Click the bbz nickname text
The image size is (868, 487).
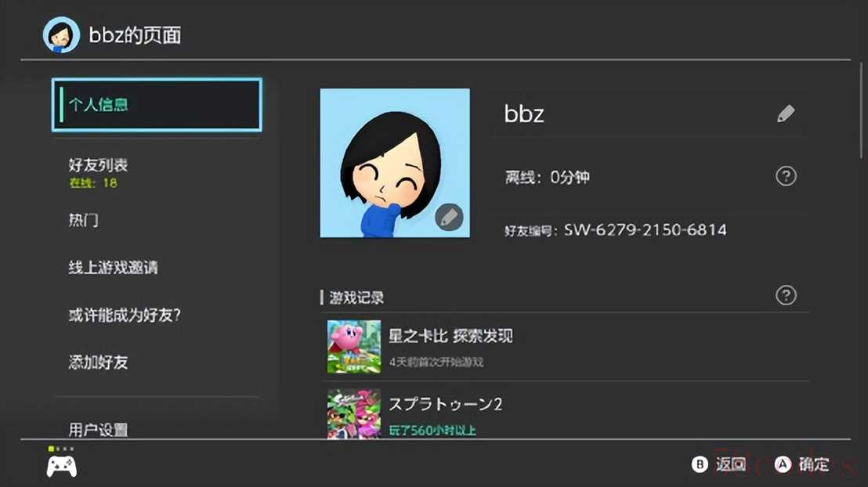pyautogui.click(x=523, y=114)
